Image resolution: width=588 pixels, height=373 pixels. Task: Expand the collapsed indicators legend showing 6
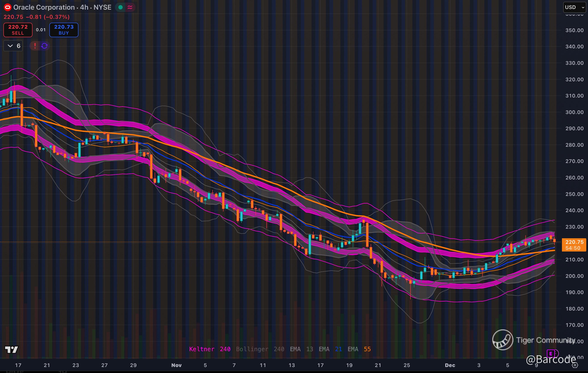click(x=13, y=46)
